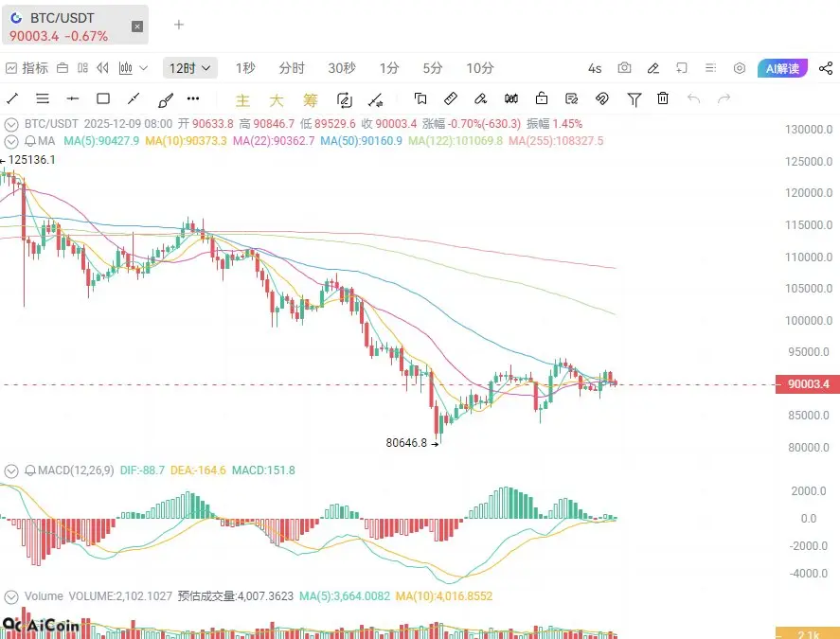Click the rewind replay icon
The image size is (840, 639).
tap(102, 68)
